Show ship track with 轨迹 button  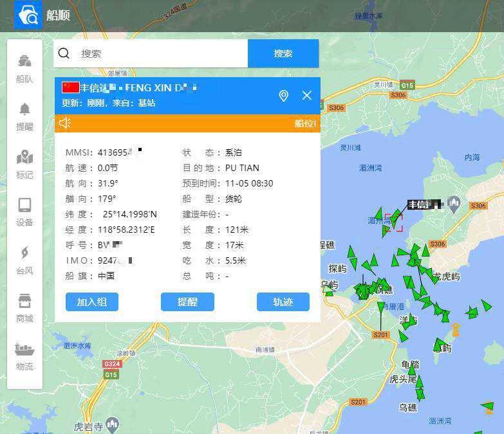[x=283, y=302]
